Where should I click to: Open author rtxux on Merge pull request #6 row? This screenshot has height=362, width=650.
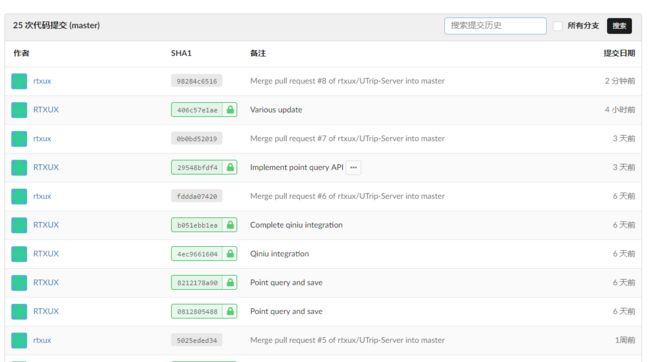(x=42, y=196)
